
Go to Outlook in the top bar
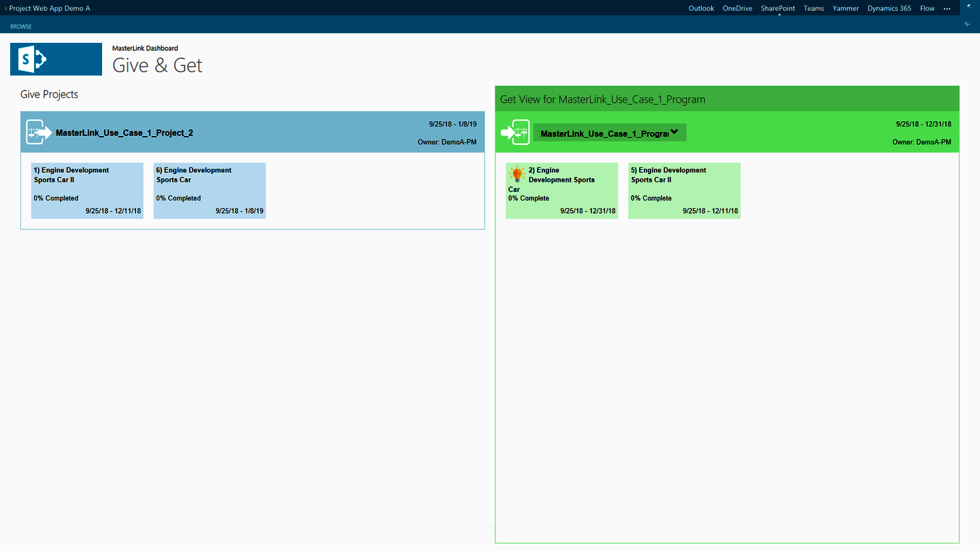coord(701,8)
